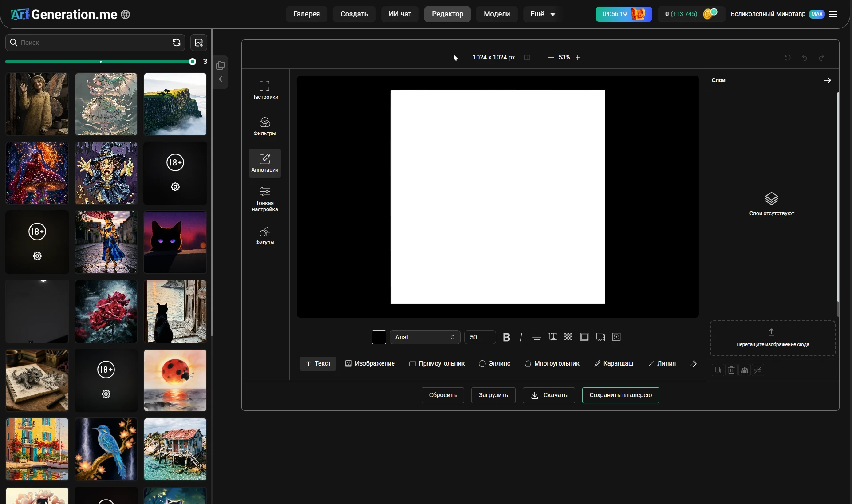Collapse the gallery sidebar with the chevron
The image size is (852, 504).
click(x=221, y=79)
